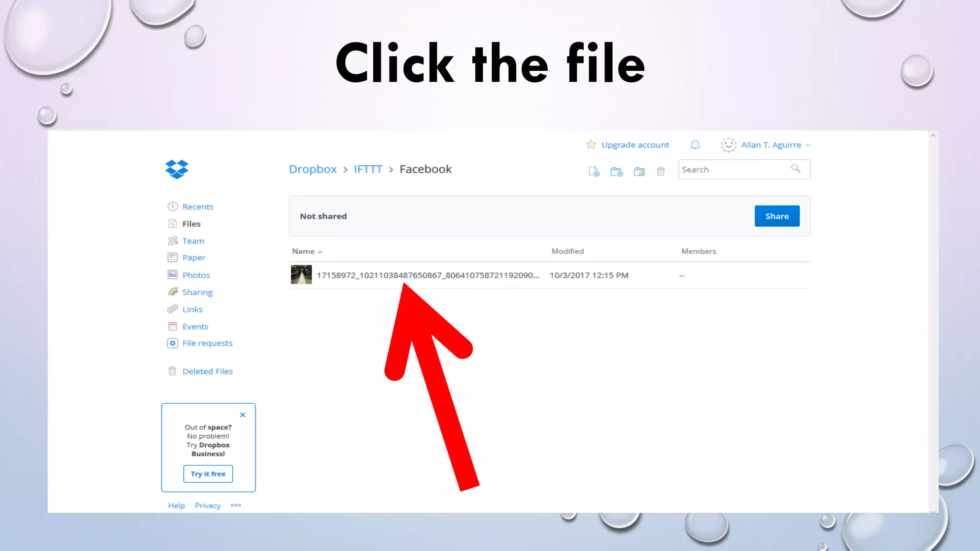
Task: Click the Links chain icon
Action: tap(173, 309)
